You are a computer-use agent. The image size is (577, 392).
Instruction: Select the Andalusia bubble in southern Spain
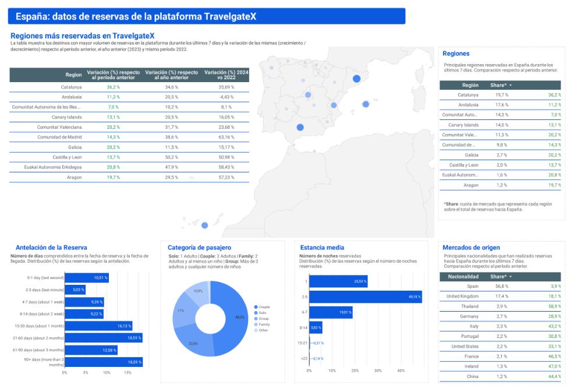click(x=300, y=128)
